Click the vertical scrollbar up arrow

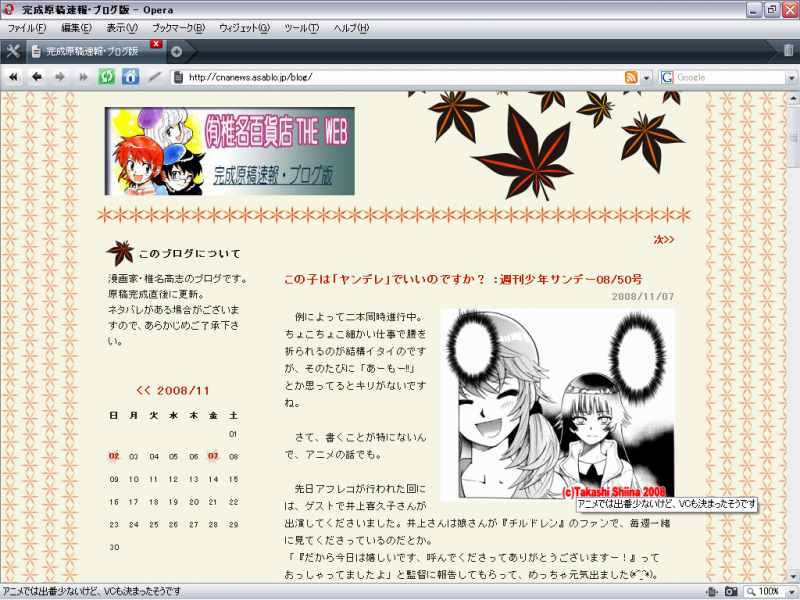coord(794,97)
